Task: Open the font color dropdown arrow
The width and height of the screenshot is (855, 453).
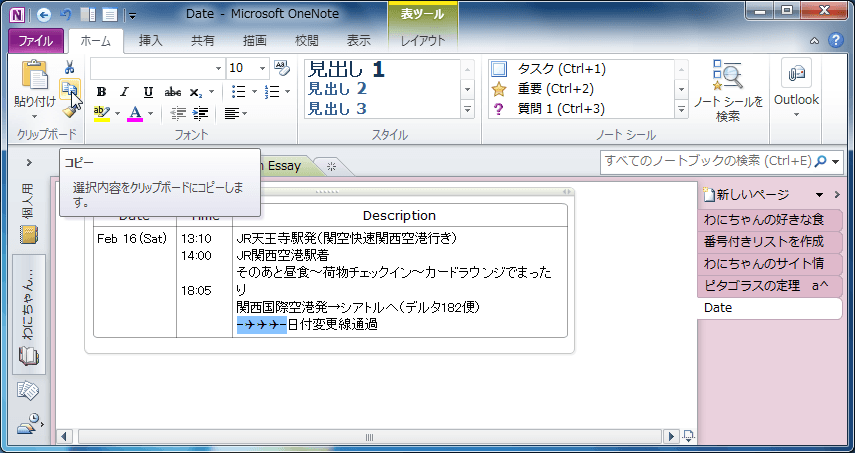Action: pos(151,114)
